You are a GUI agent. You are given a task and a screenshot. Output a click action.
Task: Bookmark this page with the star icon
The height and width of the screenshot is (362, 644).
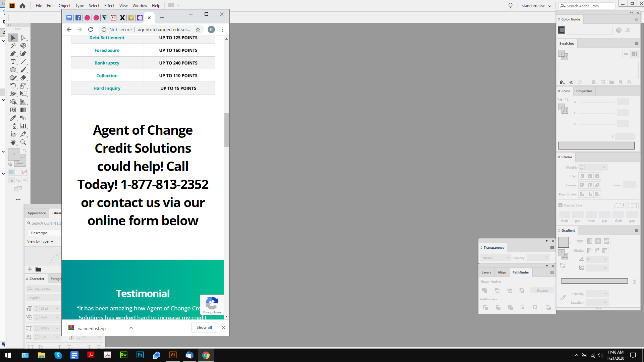[198, 29]
